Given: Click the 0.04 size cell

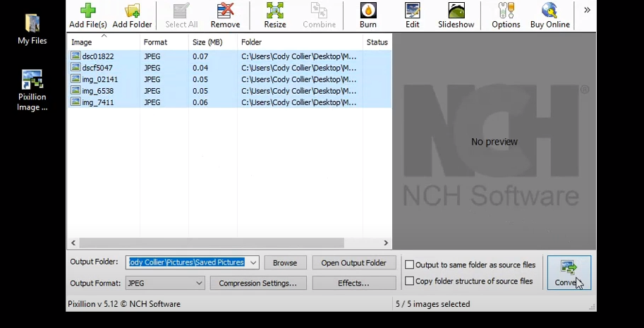Looking at the screenshot, I should coord(200,68).
